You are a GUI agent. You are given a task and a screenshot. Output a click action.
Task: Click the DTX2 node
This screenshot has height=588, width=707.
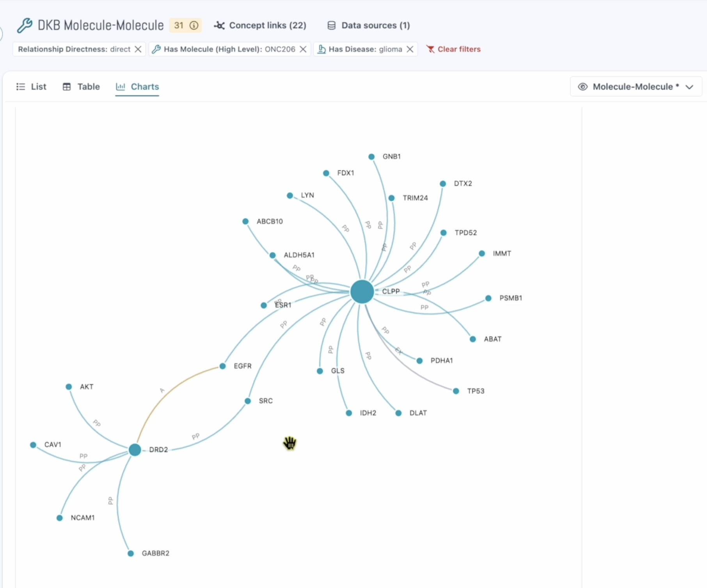click(443, 184)
